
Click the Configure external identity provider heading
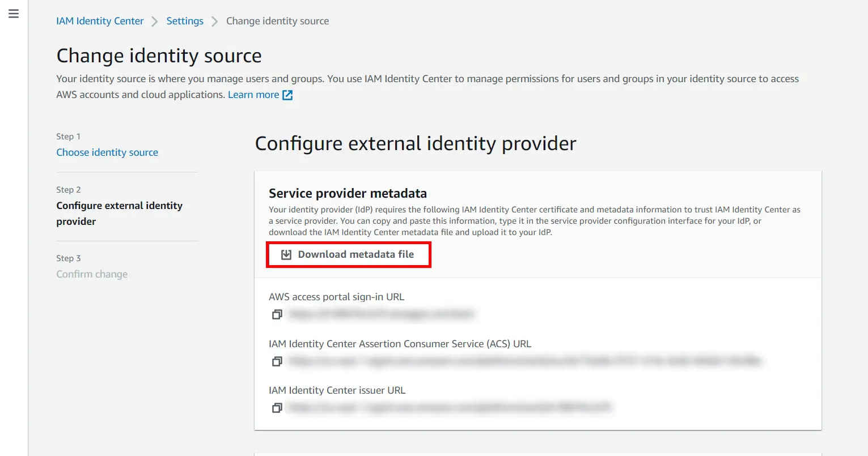tap(415, 143)
